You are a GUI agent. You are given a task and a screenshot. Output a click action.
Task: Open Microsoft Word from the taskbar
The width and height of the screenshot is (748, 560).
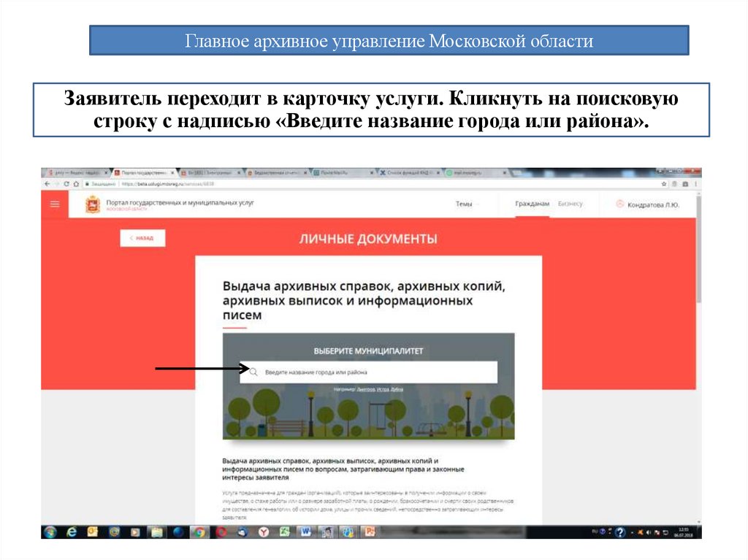pos(305,531)
